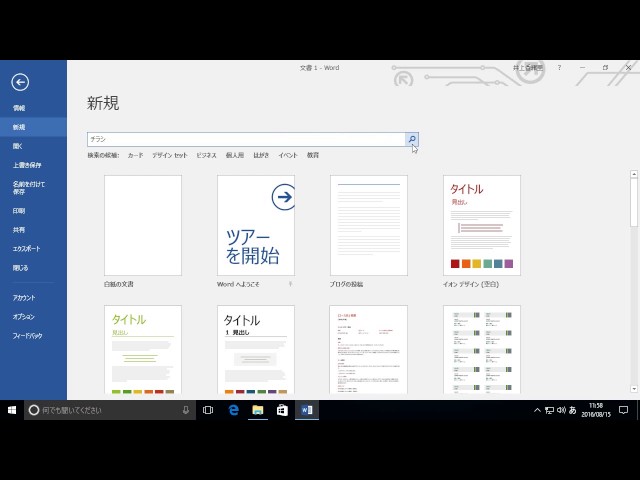640x480 pixels.
Task: Click the pin icon beside Word へようこそ
Action: 290,284
